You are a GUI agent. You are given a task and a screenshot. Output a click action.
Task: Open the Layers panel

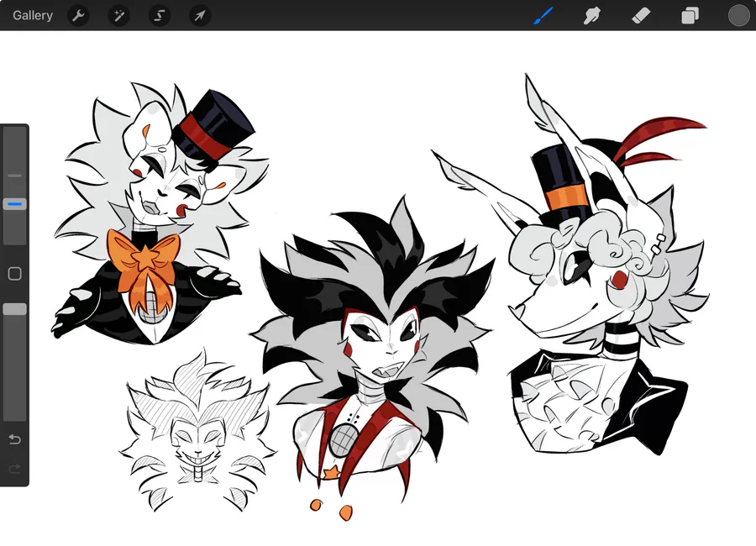click(690, 15)
